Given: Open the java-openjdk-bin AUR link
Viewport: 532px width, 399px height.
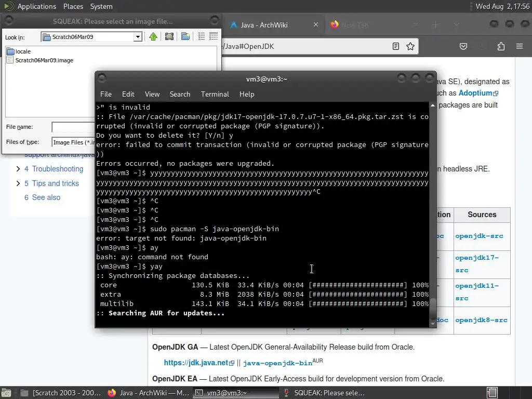Looking at the screenshot, I should [277, 363].
